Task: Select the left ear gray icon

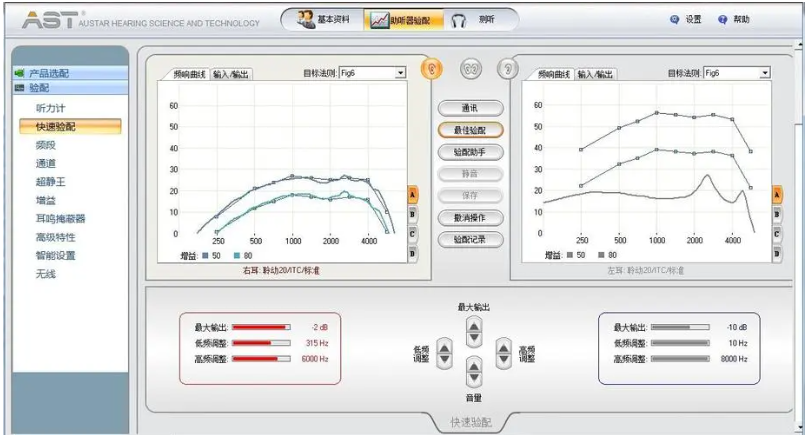Action: click(x=508, y=68)
